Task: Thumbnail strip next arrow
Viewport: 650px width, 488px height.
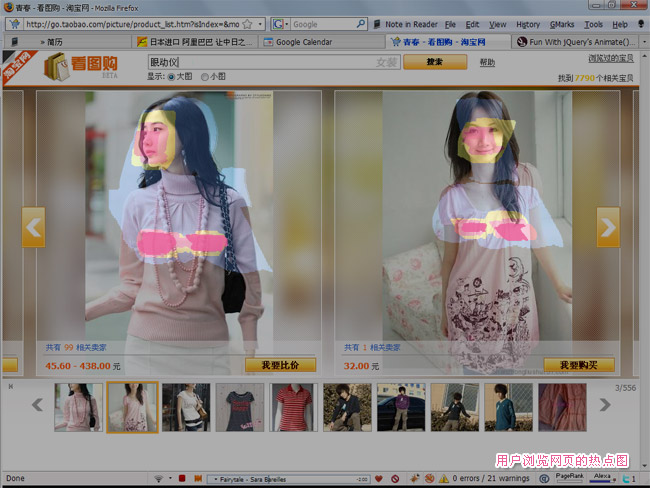Action: coord(605,405)
